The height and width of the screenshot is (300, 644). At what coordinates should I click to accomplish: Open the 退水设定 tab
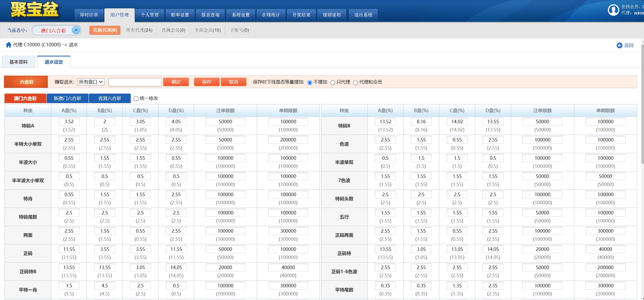[x=54, y=62]
